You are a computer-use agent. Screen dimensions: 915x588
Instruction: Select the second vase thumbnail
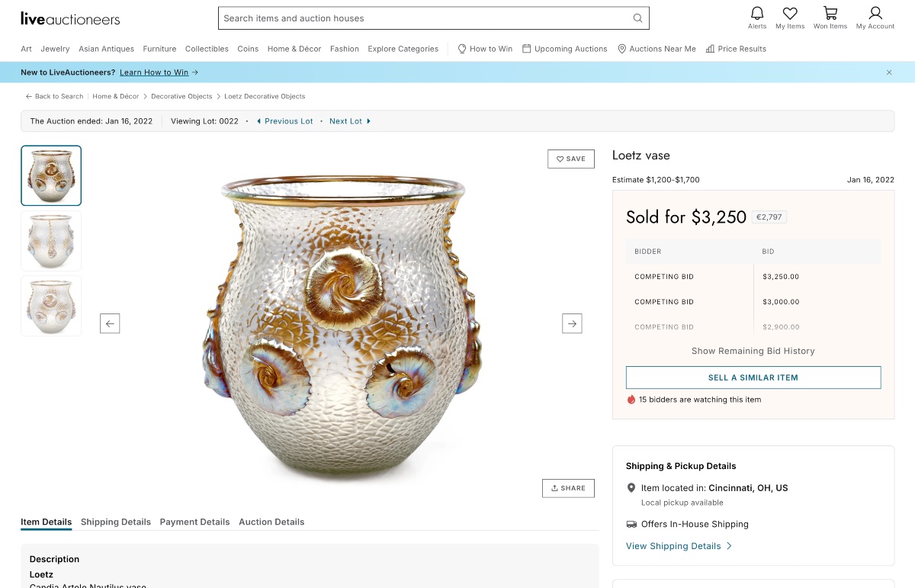[x=51, y=241]
